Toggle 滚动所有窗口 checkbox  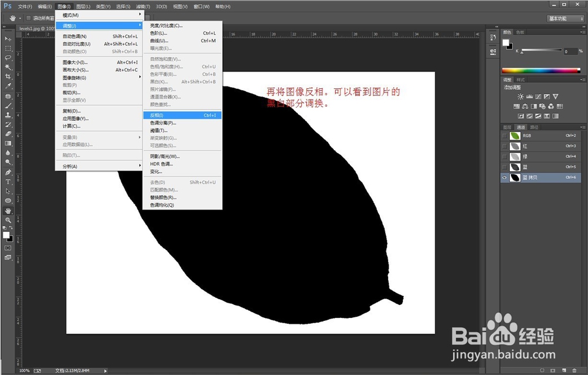28,18
